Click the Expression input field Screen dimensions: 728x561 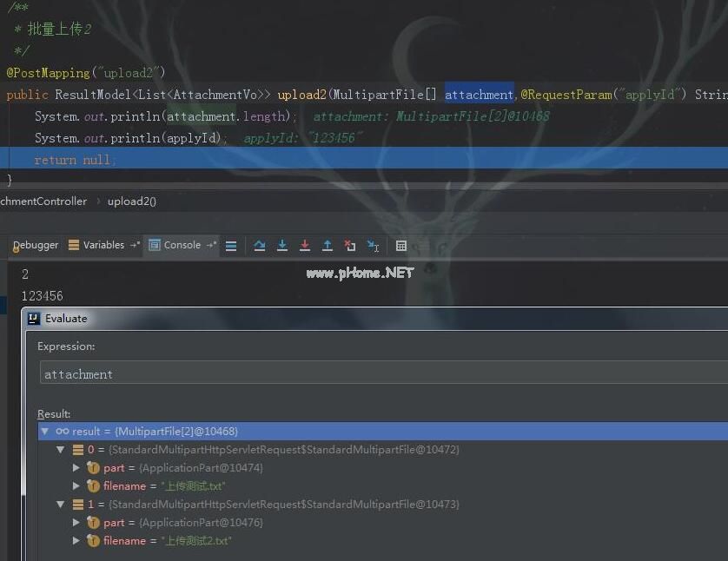382,374
